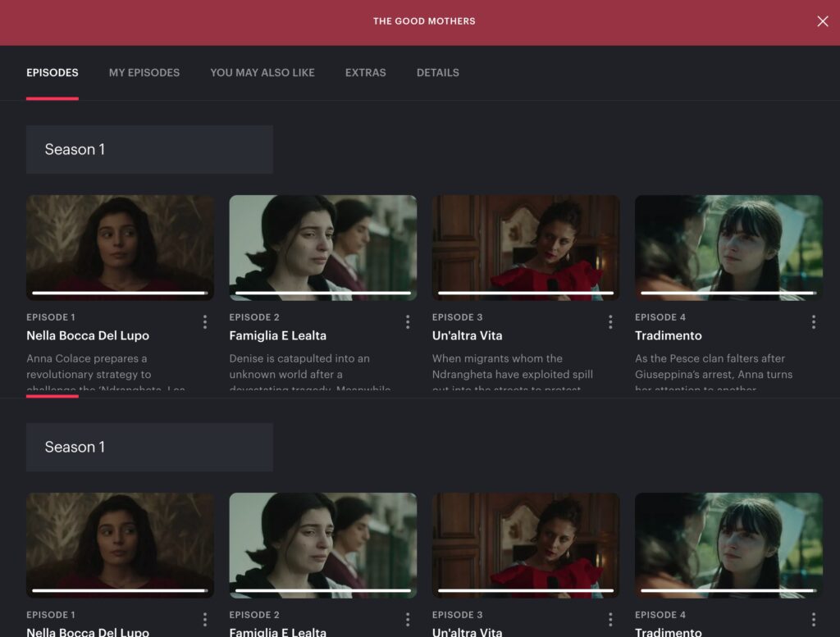This screenshot has height=637, width=840.
Task: Expand the second Season 1 selector
Action: [x=149, y=447]
